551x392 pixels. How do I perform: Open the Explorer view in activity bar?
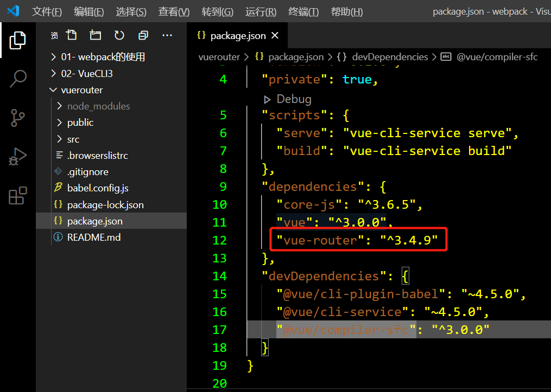coord(17,40)
